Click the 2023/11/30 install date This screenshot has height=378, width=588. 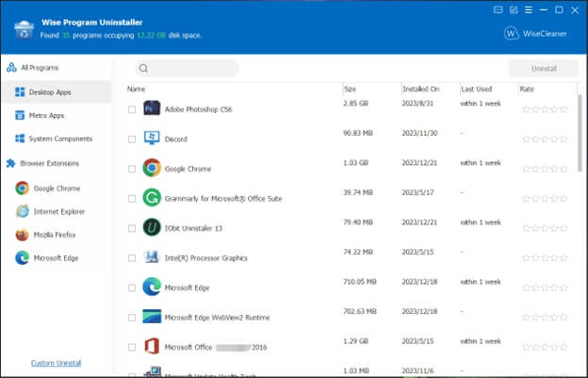[419, 133]
